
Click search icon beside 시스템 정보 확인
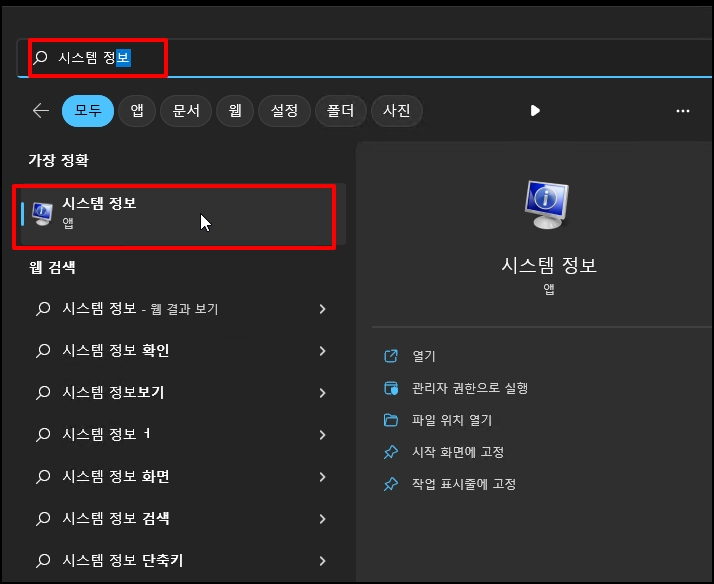43,351
